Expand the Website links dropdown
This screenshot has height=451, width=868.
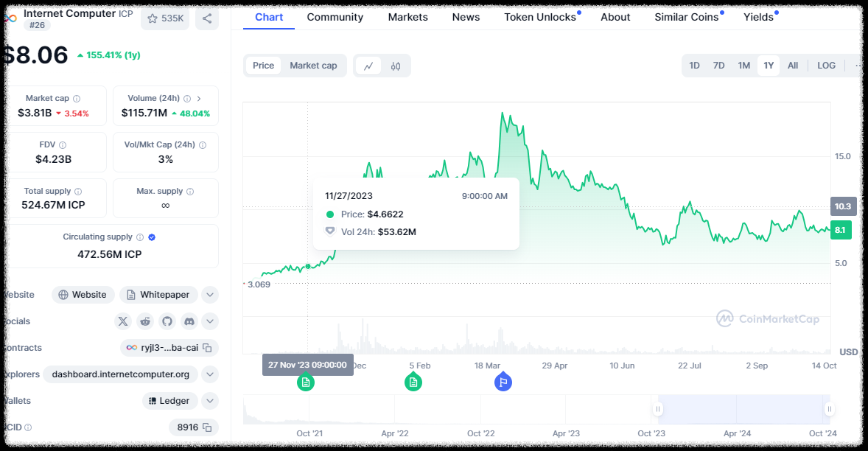(x=210, y=295)
